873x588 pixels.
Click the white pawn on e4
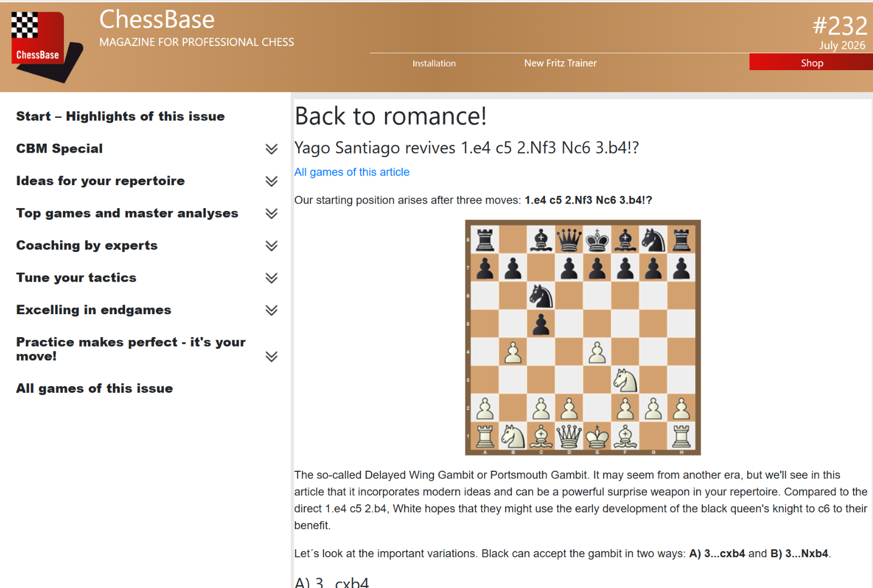click(597, 352)
